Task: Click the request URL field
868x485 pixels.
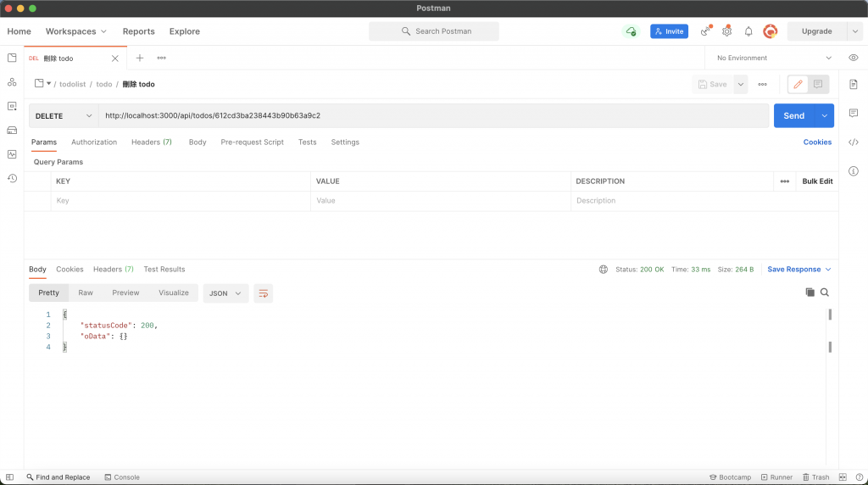Action: (433, 115)
